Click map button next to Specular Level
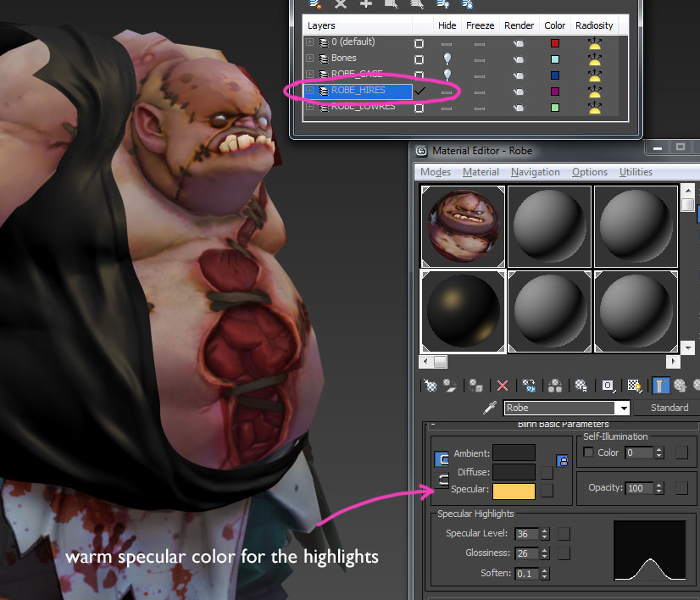Image resolution: width=700 pixels, height=600 pixels. tap(564, 534)
